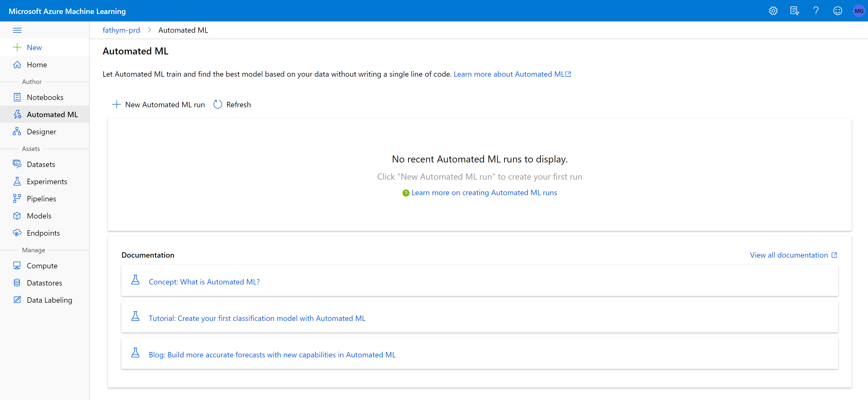Image resolution: width=868 pixels, height=400 pixels.
Task: Click View all documentation link
Action: click(x=789, y=255)
